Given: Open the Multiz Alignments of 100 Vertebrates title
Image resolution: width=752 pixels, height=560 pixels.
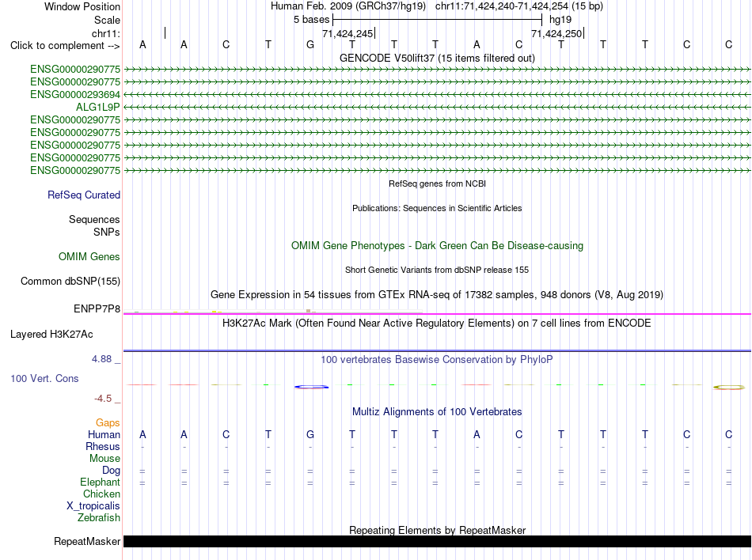Looking at the screenshot, I should click(x=437, y=411).
